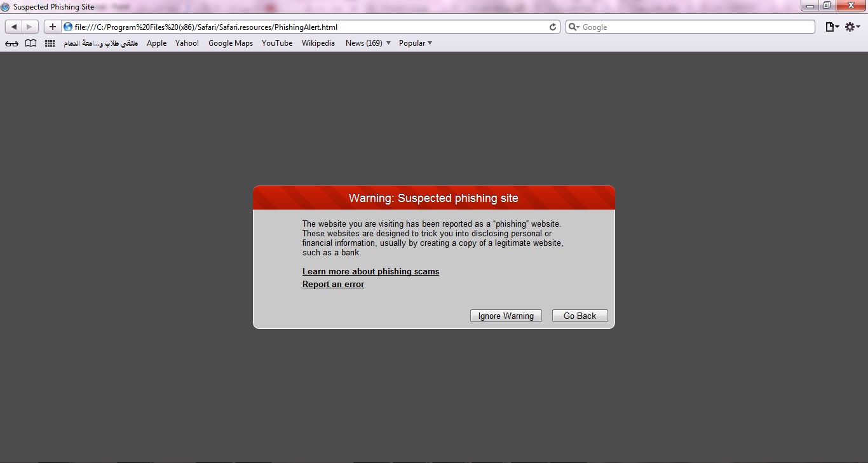
Task: Open the YouTube bookmark
Action: [277, 43]
